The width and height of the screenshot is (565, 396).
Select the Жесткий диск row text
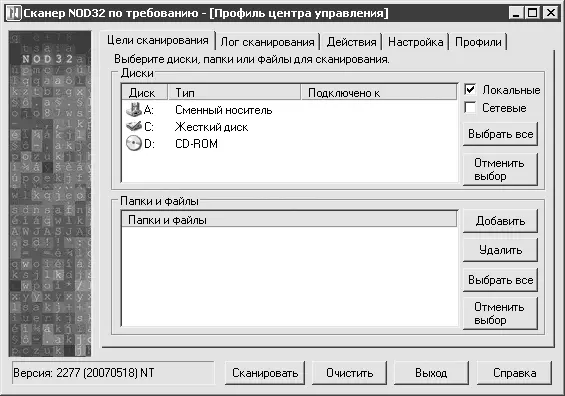(212, 127)
